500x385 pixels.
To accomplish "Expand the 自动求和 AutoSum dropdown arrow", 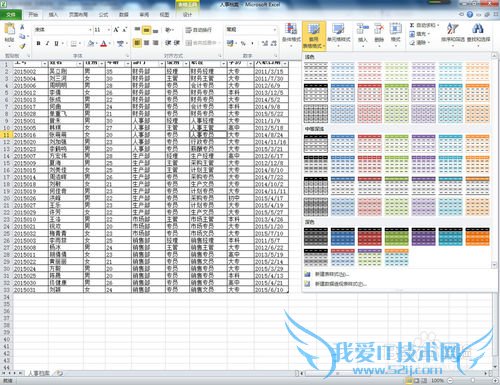I will pyautogui.click(x=438, y=25).
